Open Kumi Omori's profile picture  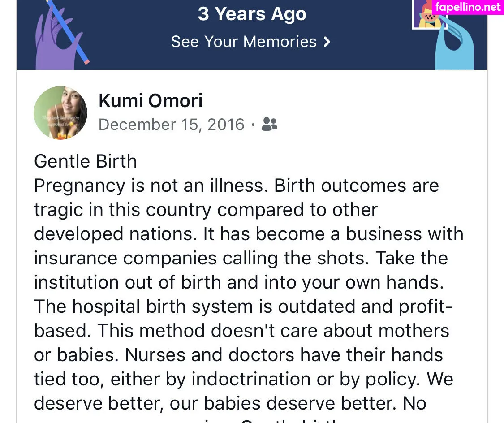[x=60, y=113]
